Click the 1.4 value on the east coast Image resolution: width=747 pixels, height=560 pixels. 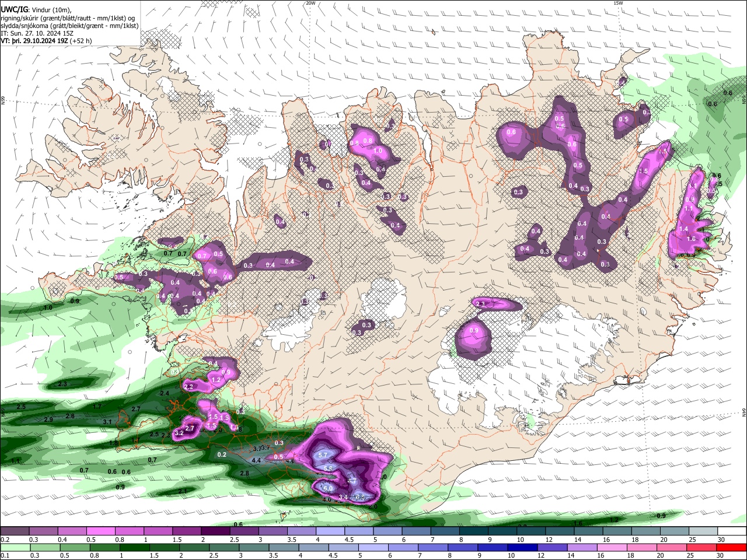pos(683,229)
